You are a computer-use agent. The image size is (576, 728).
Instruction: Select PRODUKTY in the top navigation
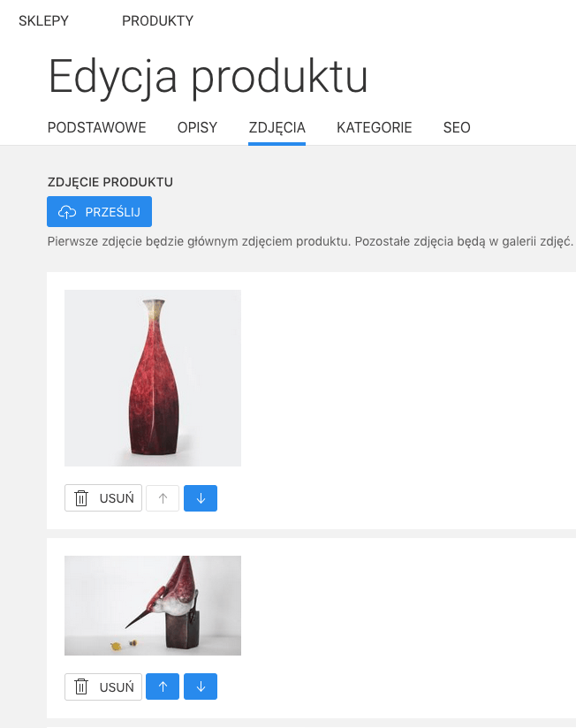(x=157, y=20)
